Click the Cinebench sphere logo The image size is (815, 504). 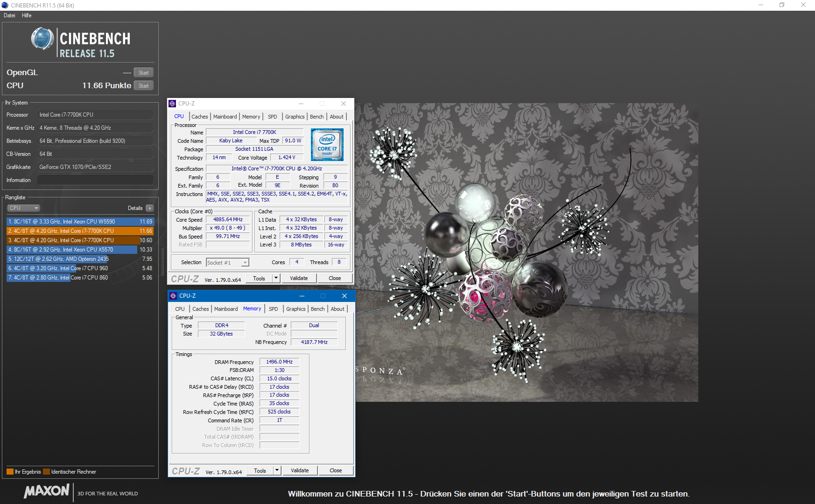pyautogui.click(x=42, y=39)
